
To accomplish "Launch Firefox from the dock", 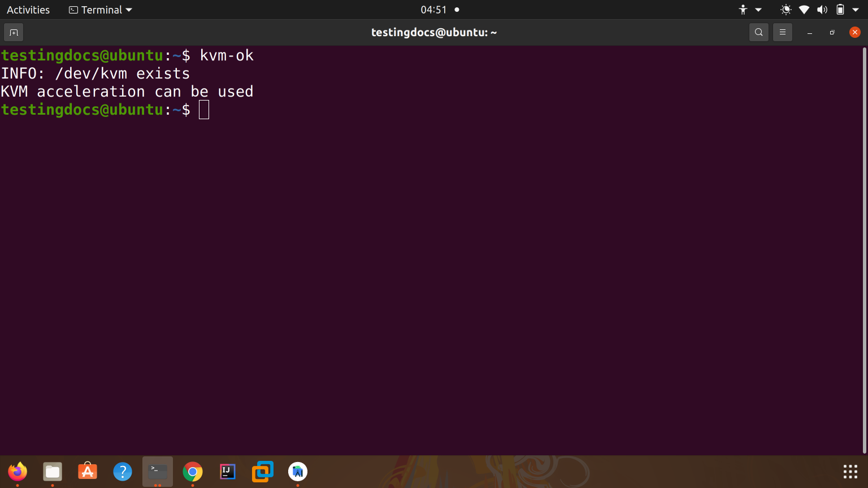I will coord(18,471).
